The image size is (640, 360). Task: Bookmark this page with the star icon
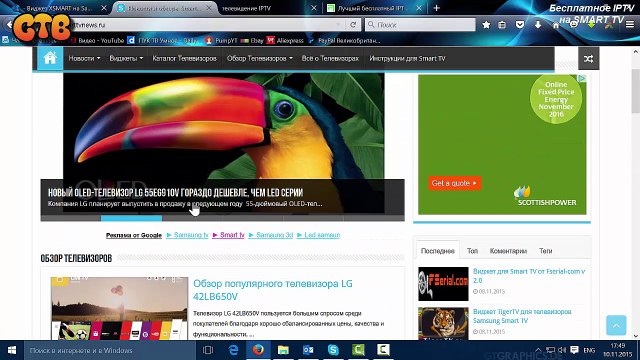coord(486,25)
